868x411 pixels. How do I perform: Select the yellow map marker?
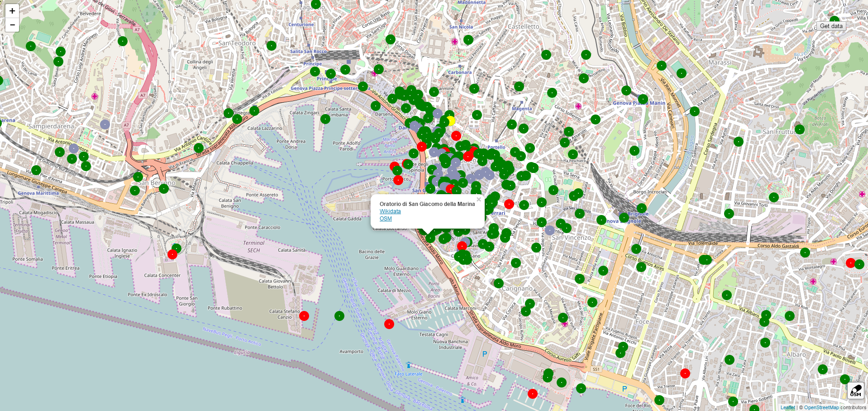pos(450,121)
